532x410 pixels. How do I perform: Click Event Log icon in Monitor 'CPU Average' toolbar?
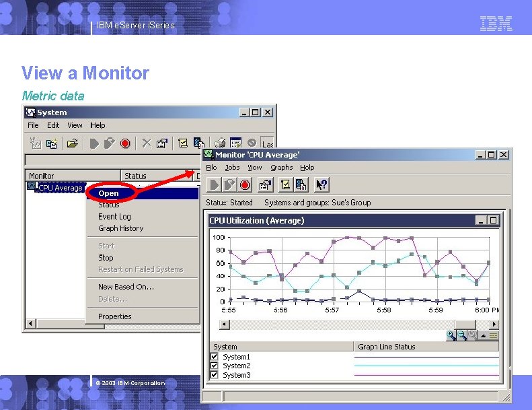285,184
